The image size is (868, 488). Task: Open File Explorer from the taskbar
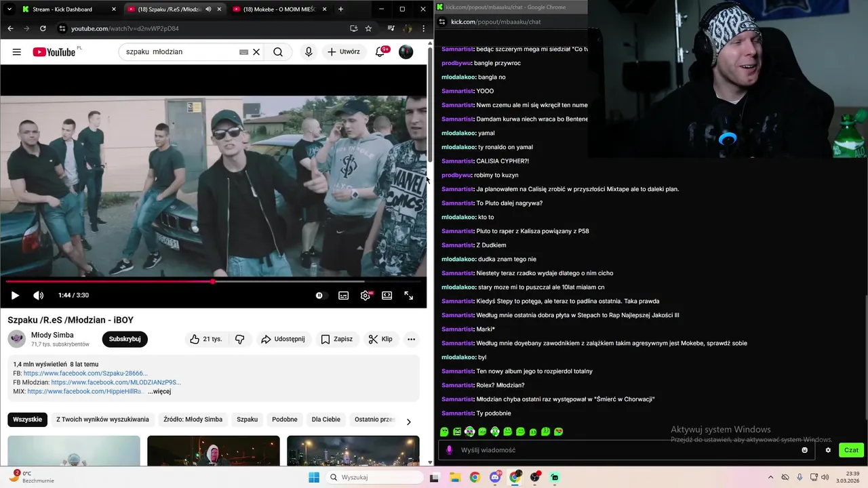pyautogui.click(x=454, y=477)
